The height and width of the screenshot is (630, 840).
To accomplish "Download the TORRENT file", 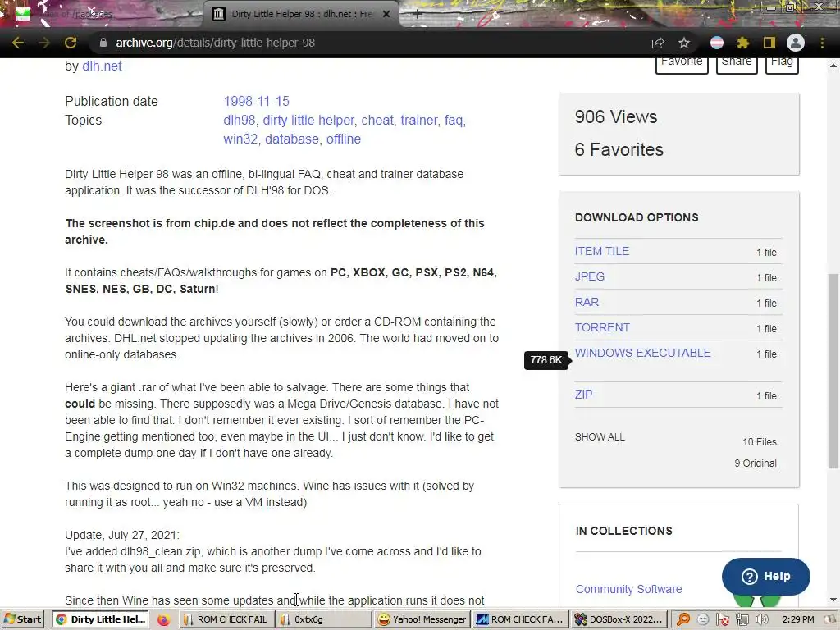I will click(x=602, y=327).
